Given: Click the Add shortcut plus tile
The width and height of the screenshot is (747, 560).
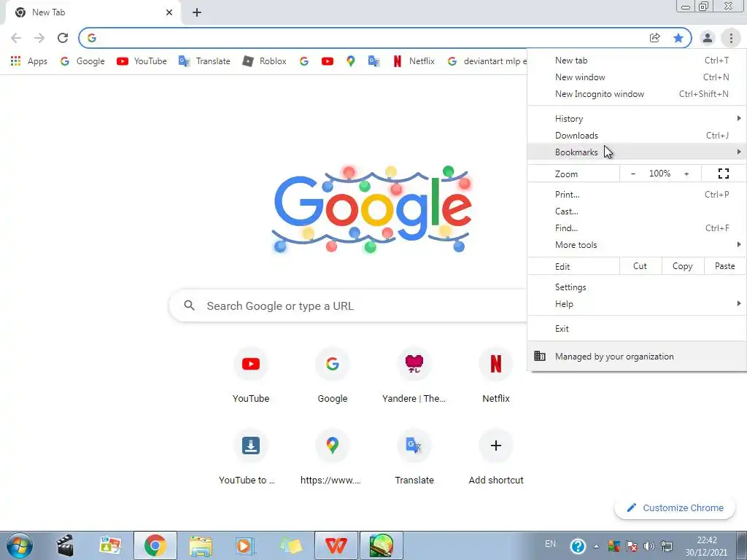Looking at the screenshot, I should click(x=496, y=457).
